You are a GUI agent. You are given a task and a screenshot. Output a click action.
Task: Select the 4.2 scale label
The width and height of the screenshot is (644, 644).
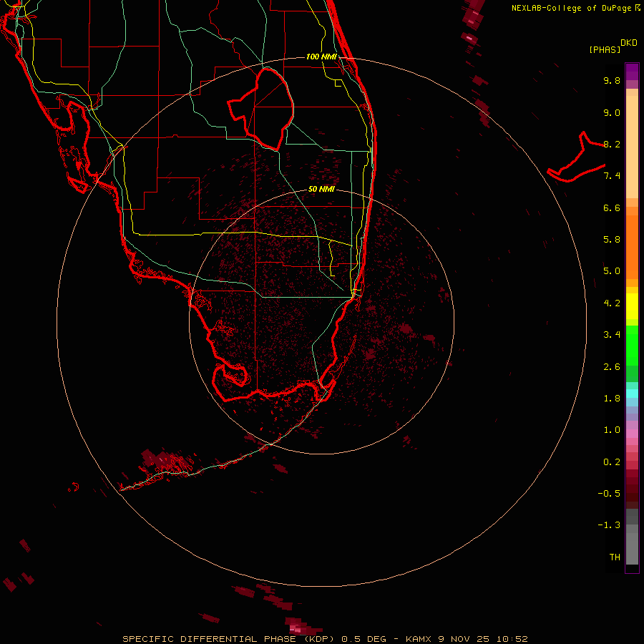(612, 303)
